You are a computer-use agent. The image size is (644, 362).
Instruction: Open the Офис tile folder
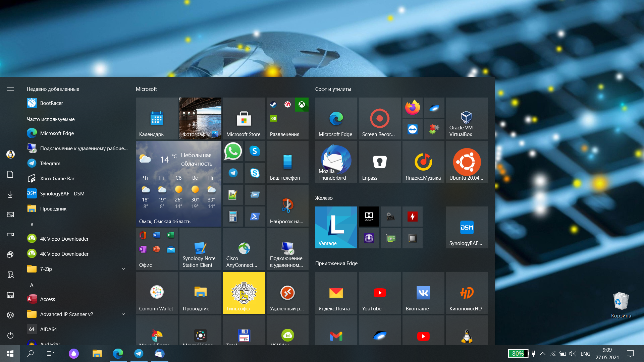click(x=157, y=249)
